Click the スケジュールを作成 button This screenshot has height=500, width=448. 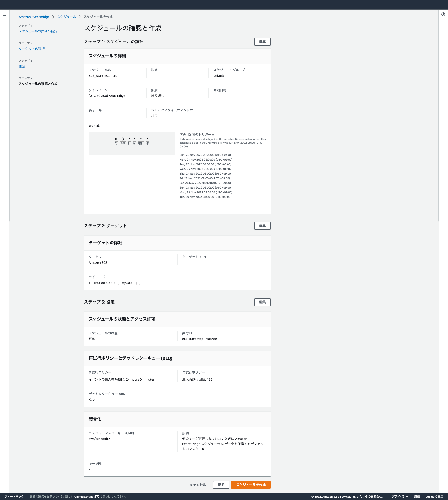pyautogui.click(x=251, y=485)
